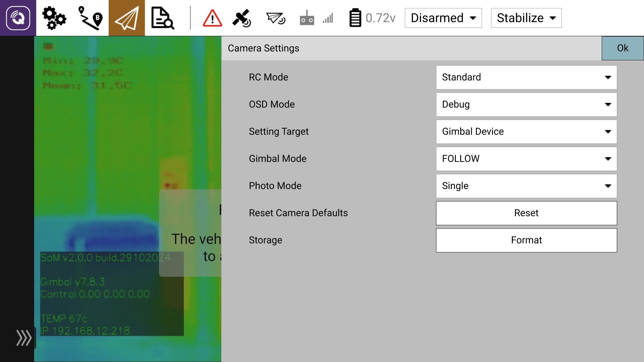Click the telemetry plane status icon
Viewport: 644px width, 362px height.
(276, 18)
